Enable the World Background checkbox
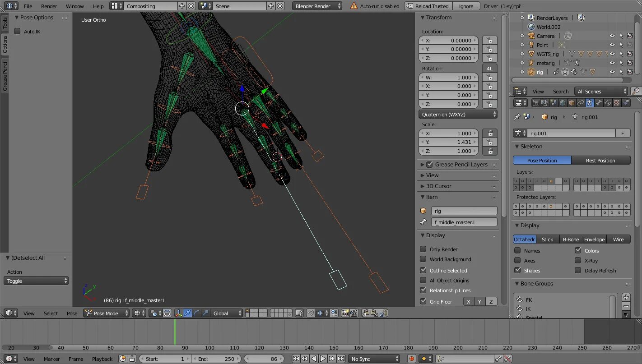Screen dimensions: 642x364 point(423,259)
